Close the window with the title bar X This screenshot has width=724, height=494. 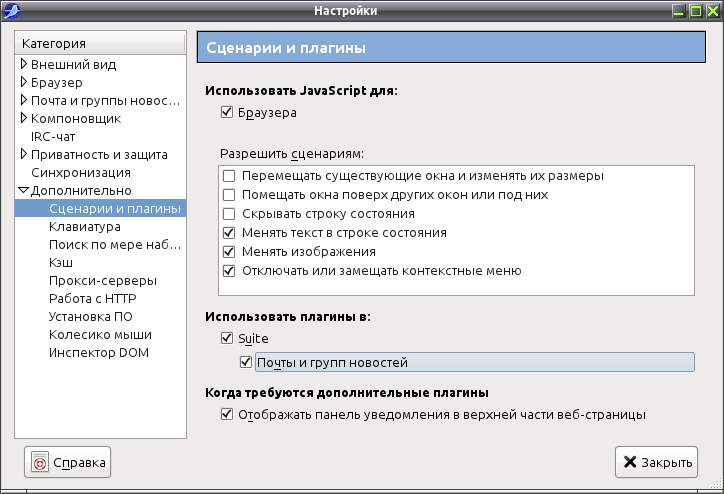[713, 11]
